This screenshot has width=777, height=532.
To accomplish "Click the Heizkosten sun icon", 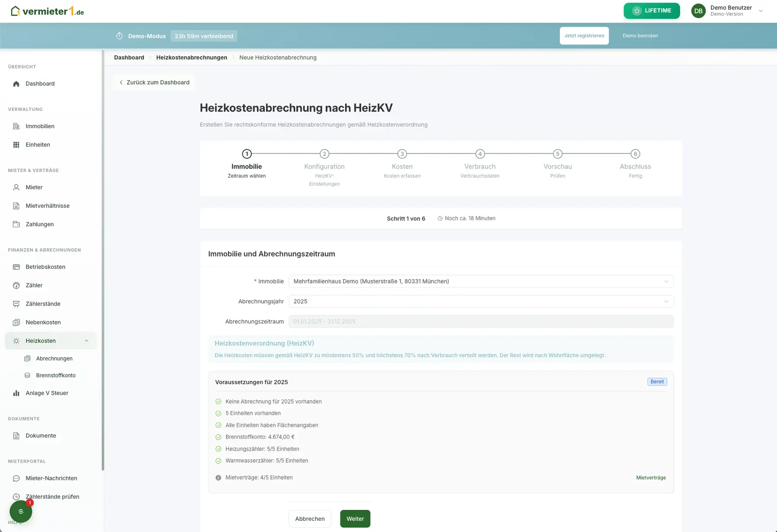I will click(x=16, y=341).
